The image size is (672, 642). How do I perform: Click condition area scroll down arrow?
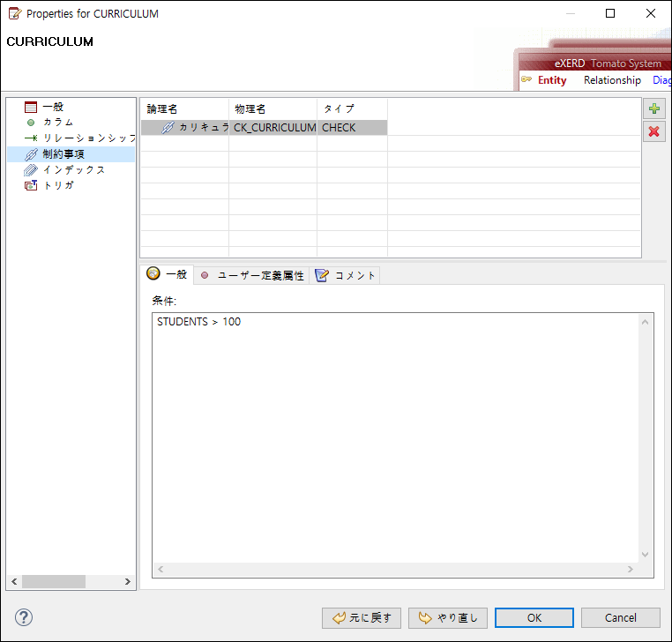click(645, 555)
